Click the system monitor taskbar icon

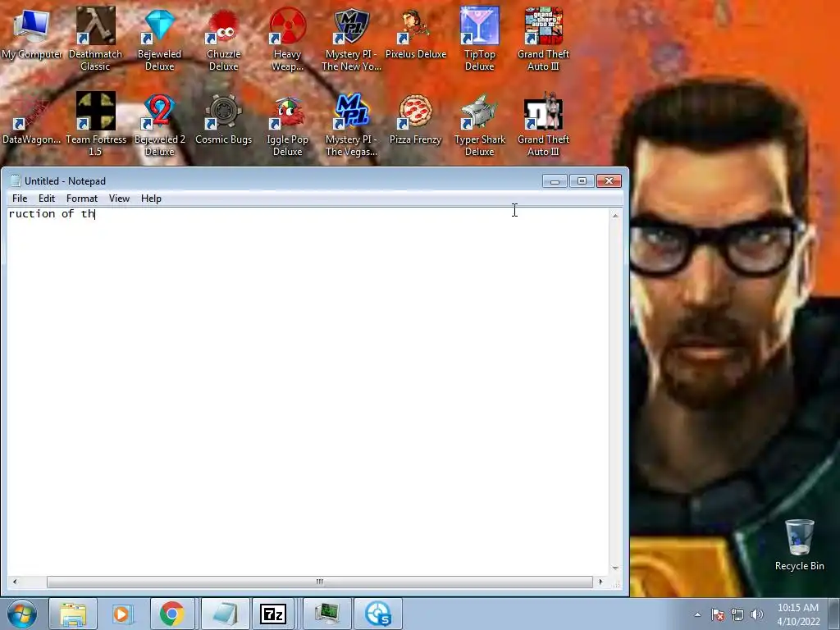click(x=326, y=614)
